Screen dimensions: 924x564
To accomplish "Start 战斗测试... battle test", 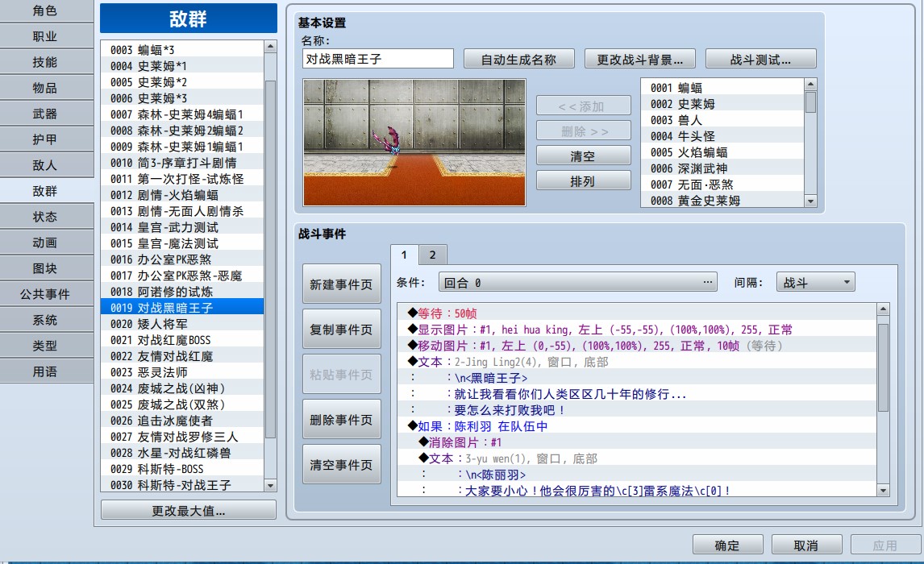I will point(761,59).
